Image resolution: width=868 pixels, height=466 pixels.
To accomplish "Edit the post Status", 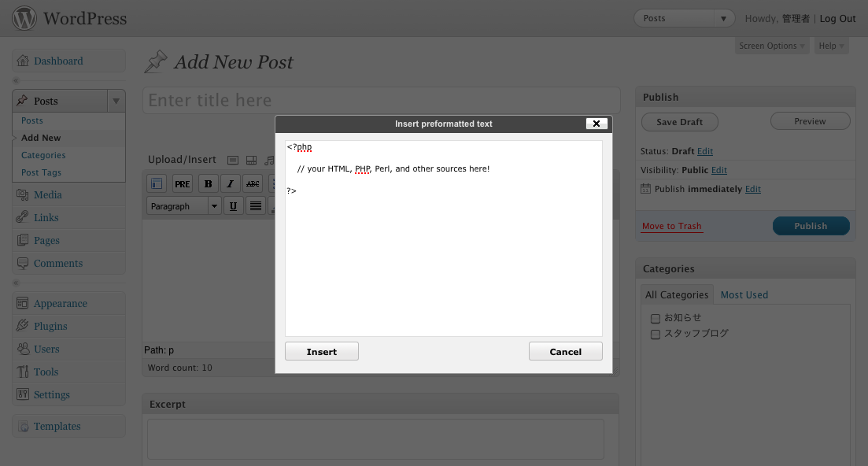I will 704,151.
